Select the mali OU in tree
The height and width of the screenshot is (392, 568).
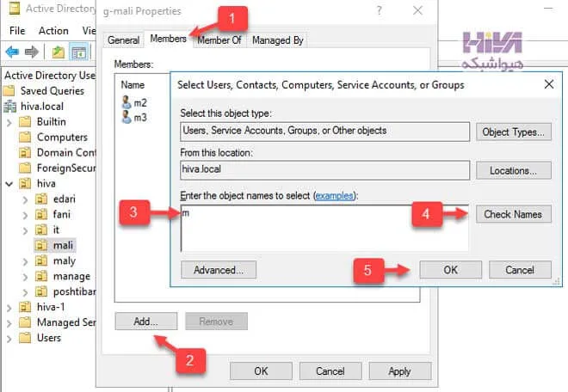[55, 245]
